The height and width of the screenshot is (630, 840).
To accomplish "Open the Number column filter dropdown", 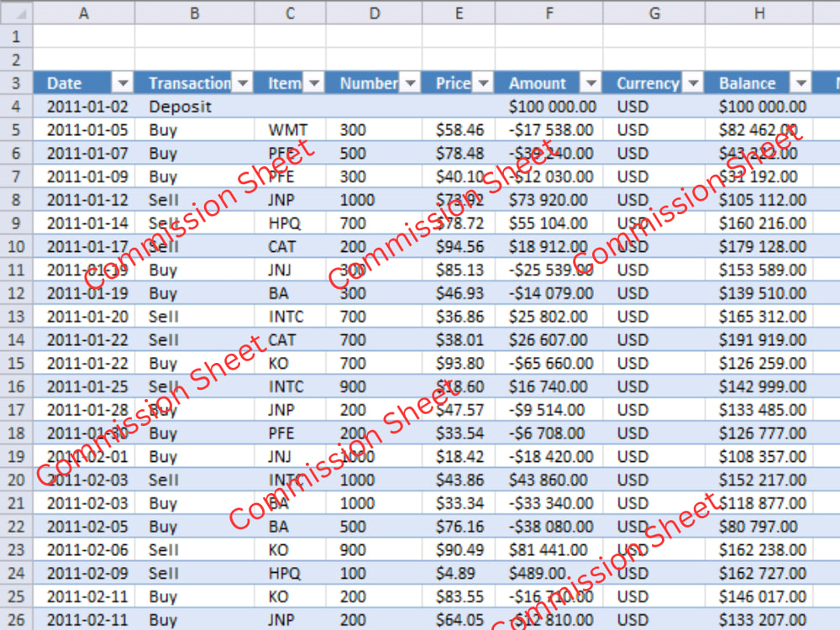I will click(x=411, y=83).
